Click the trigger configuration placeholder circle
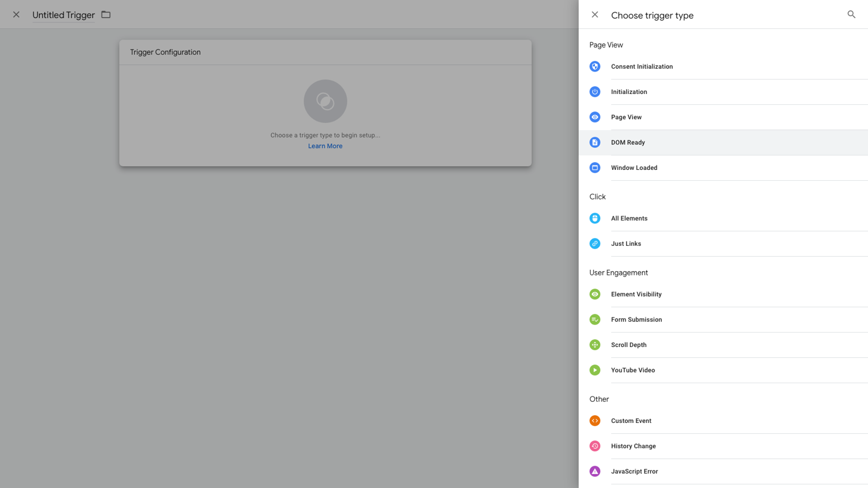Screen dimensions: 868x488 coord(325,101)
